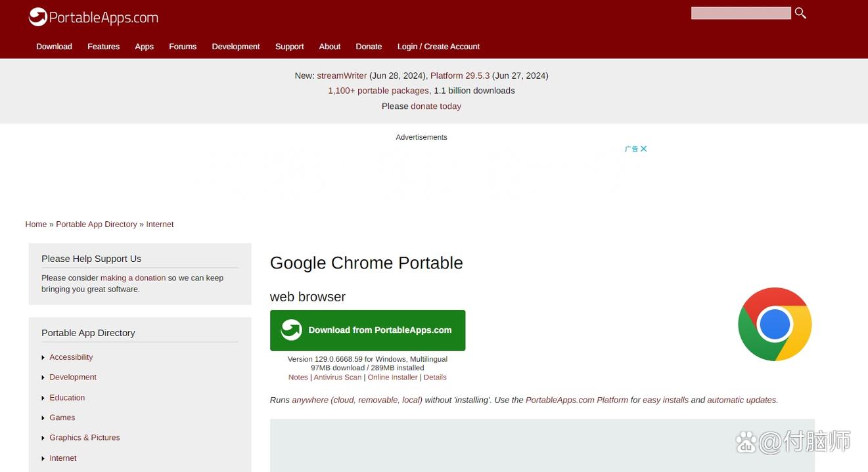
Task: Open the Forums menu item
Action: click(x=183, y=47)
